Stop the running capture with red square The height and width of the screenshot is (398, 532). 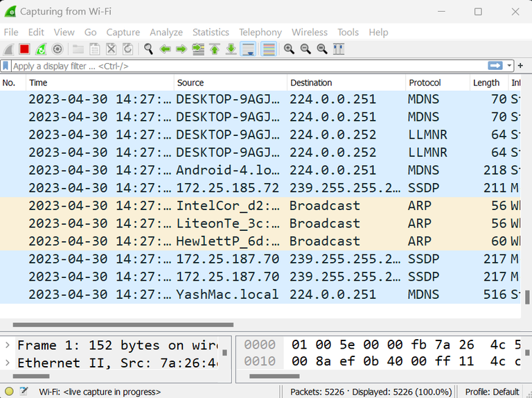[24, 49]
